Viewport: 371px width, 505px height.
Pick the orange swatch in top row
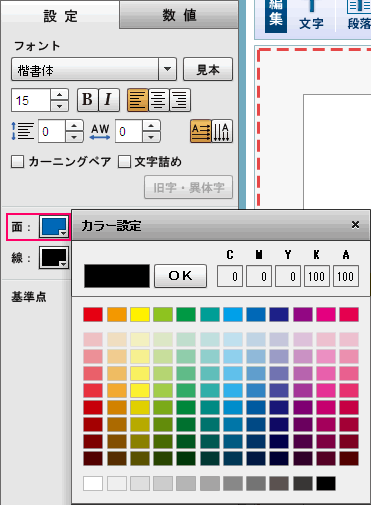(x=117, y=315)
